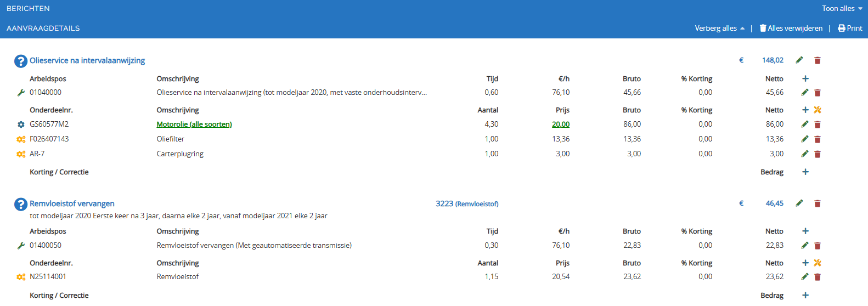The image size is (868, 306).
Task: Select the AANVRAAGDETAILS header
Action: [x=43, y=28]
